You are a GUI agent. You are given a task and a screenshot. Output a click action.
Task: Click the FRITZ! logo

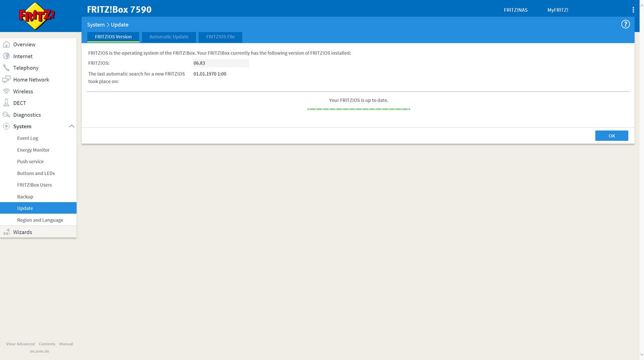tap(37, 16)
